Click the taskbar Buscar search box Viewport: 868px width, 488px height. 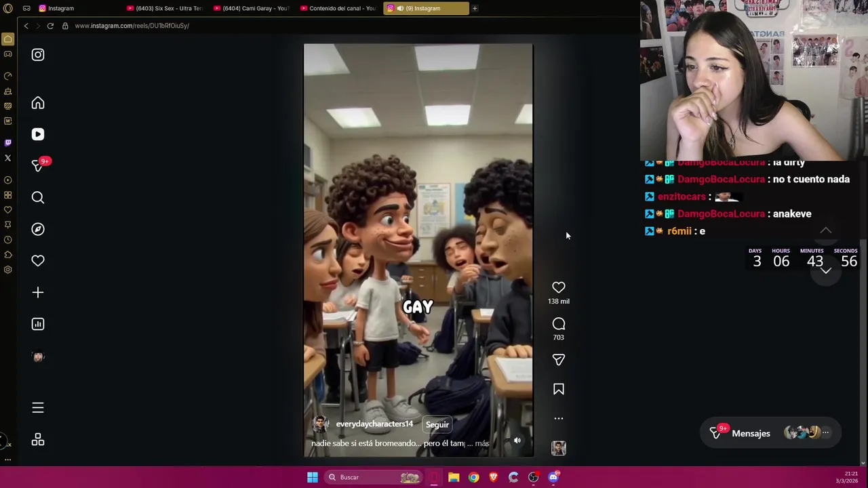(373, 477)
